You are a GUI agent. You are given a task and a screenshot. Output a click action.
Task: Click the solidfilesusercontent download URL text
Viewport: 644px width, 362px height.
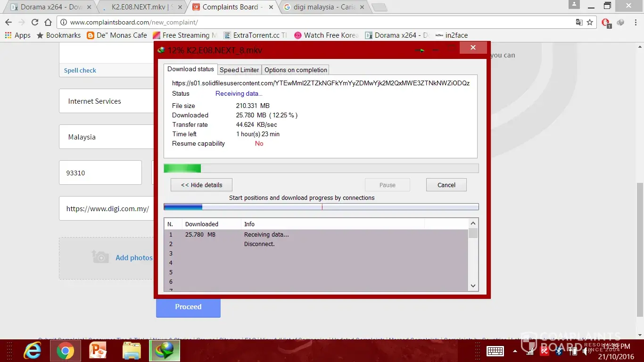[321, 83]
